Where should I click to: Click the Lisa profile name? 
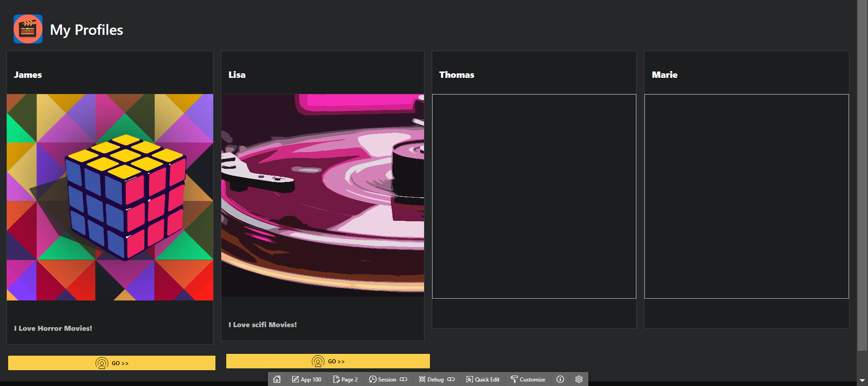237,75
